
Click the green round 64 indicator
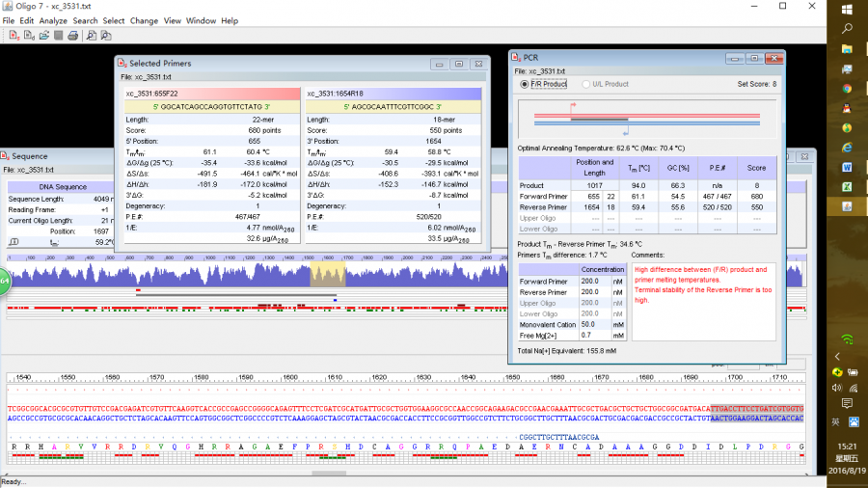[x=3, y=281]
